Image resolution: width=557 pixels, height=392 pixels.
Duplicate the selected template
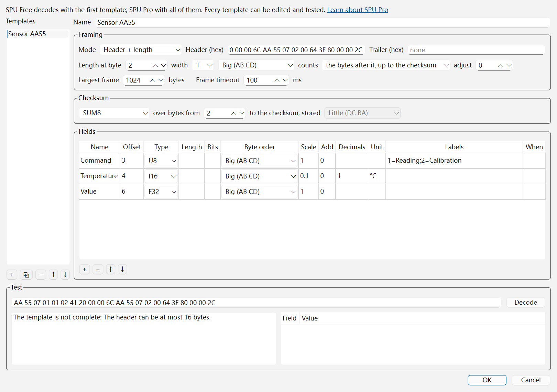(x=26, y=275)
